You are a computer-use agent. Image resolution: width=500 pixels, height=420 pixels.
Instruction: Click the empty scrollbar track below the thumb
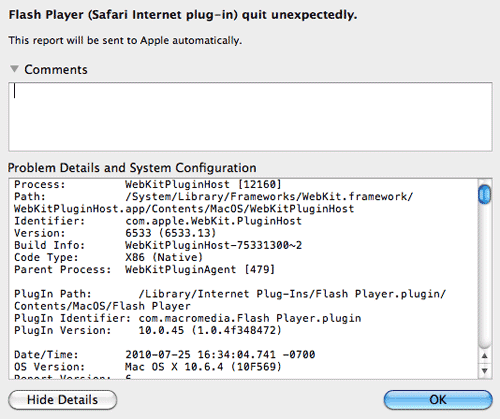tap(485, 277)
